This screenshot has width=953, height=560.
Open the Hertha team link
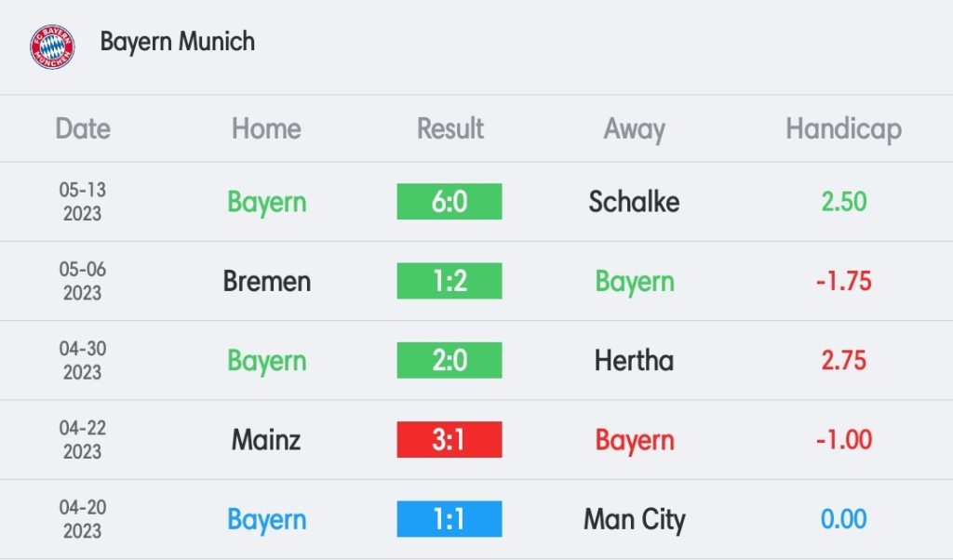[634, 360]
